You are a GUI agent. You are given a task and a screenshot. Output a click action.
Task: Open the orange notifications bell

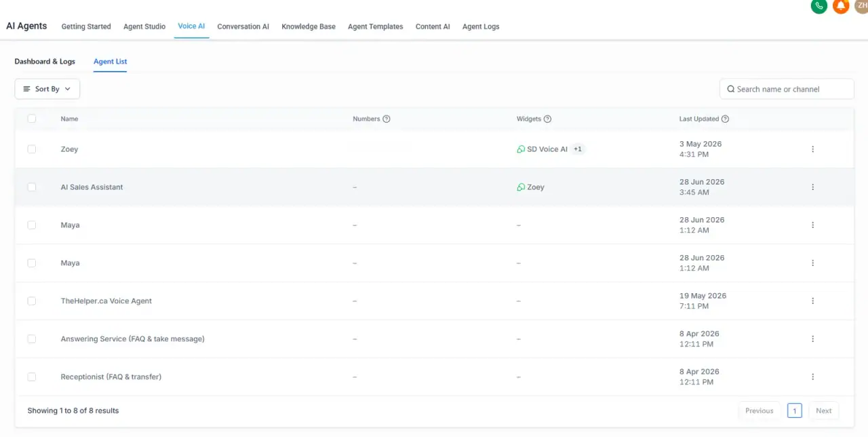coord(841,5)
